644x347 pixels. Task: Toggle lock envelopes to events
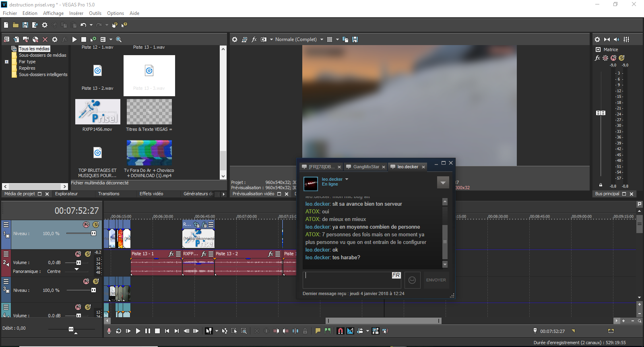point(376,331)
